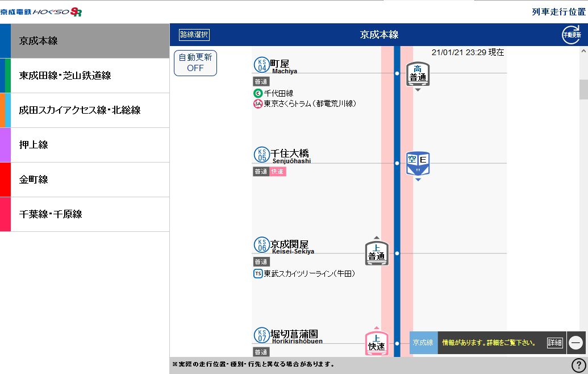Viewport: 588px width, 374px height.
Task: Click the 情報があります notice message
Action: 489,343
